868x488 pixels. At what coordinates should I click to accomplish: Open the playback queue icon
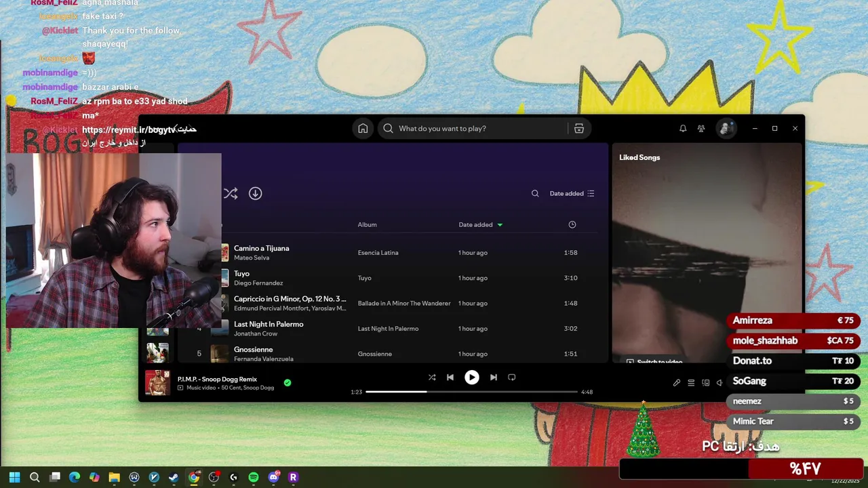tap(691, 383)
